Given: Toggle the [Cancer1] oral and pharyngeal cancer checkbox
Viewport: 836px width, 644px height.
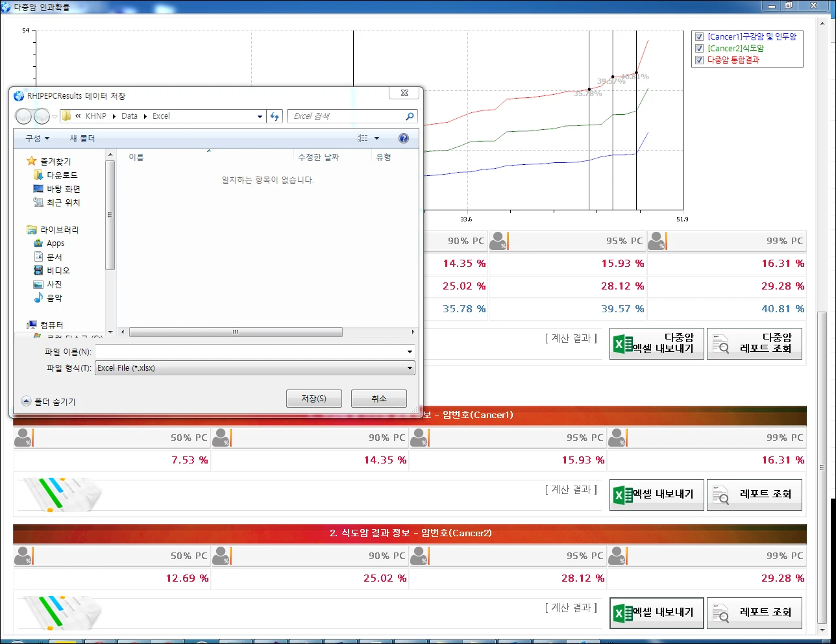Looking at the screenshot, I should pos(699,37).
